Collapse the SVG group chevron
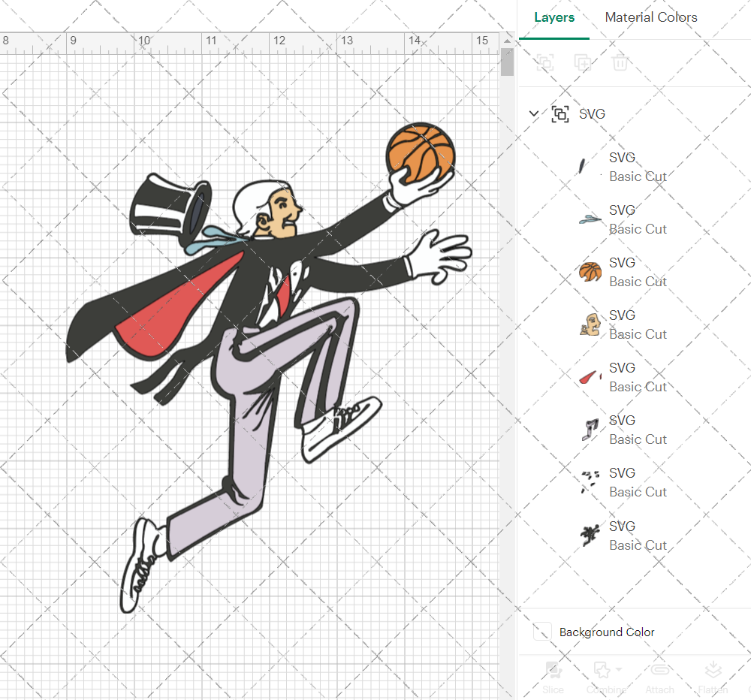 [533, 114]
